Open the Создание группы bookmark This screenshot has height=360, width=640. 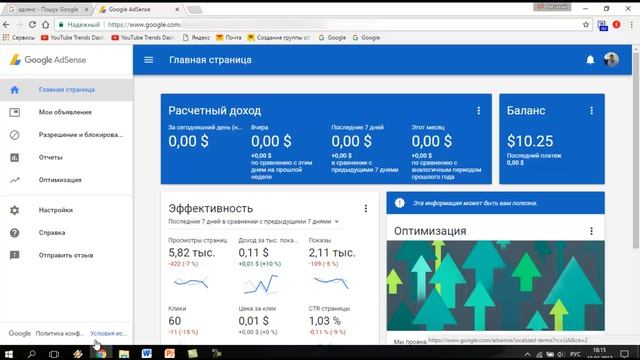pyautogui.click(x=279, y=38)
